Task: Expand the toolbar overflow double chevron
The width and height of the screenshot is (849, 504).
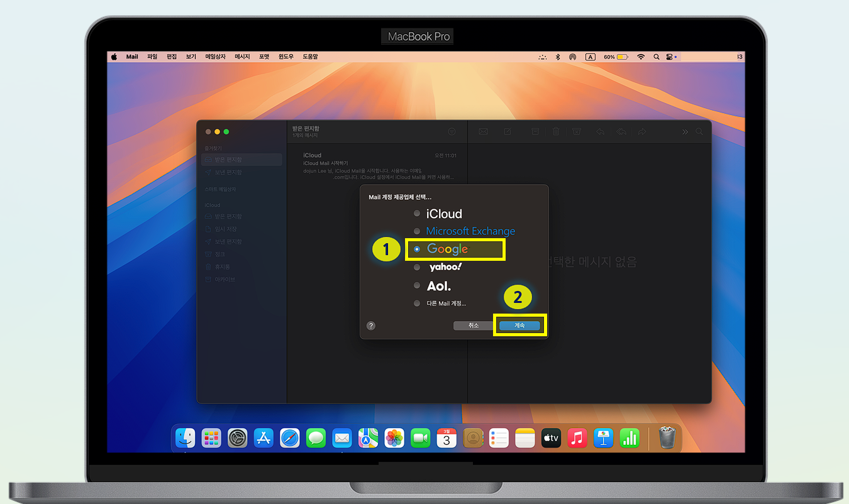Action: click(x=685, y=132)
